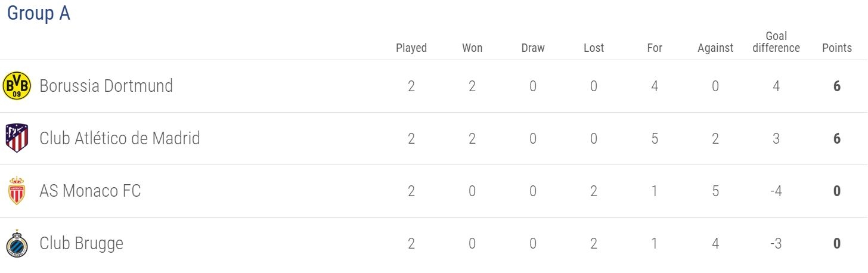Click the AS Monaco FC crest
Image resolution: width=868 pixels, height=273 pixels.
[17, 191]
